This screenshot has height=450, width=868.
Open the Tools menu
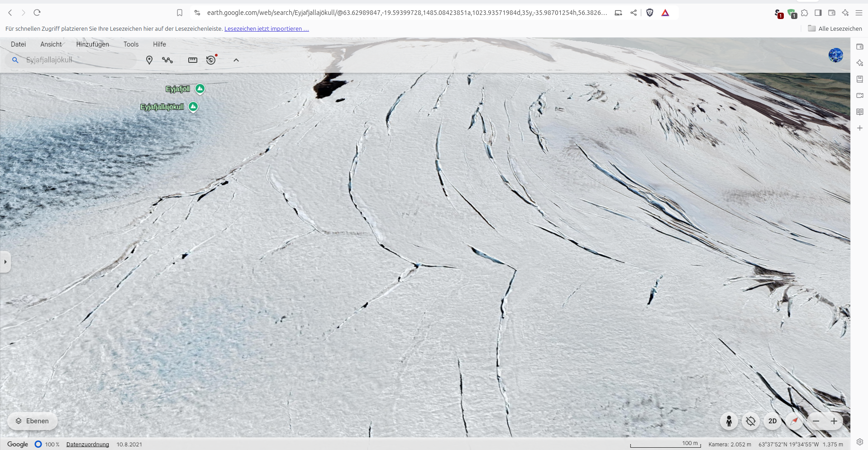[131, 44]
